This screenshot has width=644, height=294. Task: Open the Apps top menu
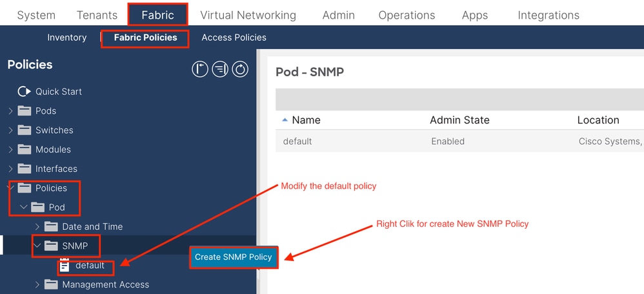pos(475,16)
